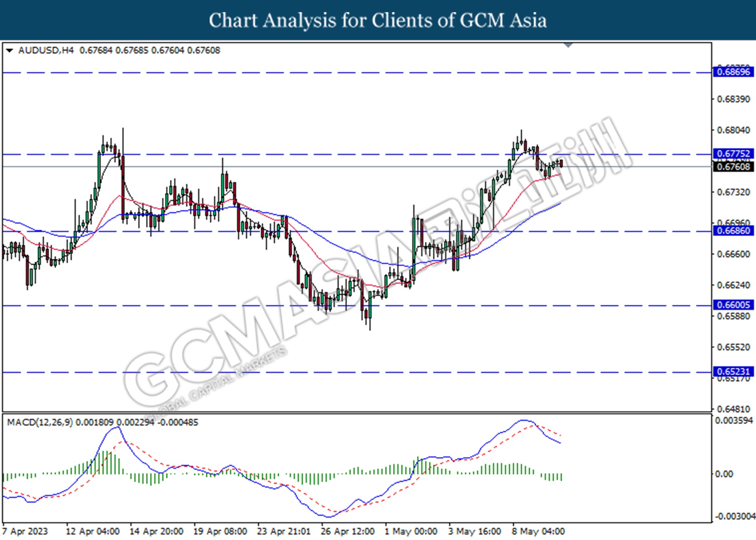Click the 0.66240 price axis value
The height and width of the screenshot is (540, 756).
tap(733, 285)
